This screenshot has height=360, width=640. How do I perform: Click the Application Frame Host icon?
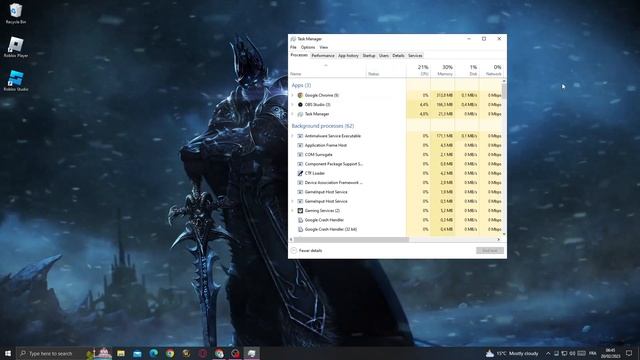pyautogui.click(x=300, y=145)
